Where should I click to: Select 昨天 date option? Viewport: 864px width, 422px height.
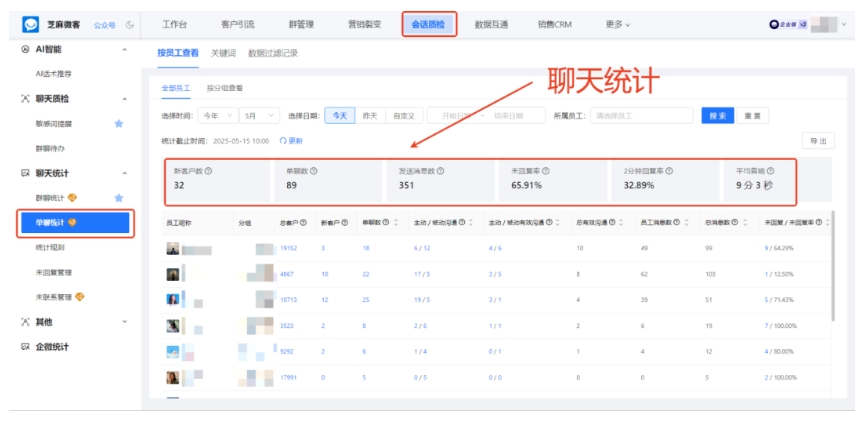tap(370, 116)
